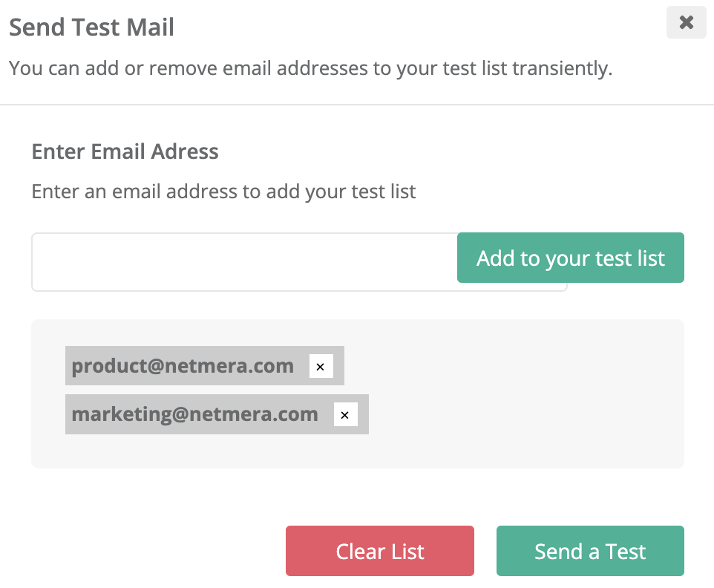Image resolution: width=714 pixels, height=588 pixels.
Task: Click the helper text about adding an email
Action: tap(223, 192)
